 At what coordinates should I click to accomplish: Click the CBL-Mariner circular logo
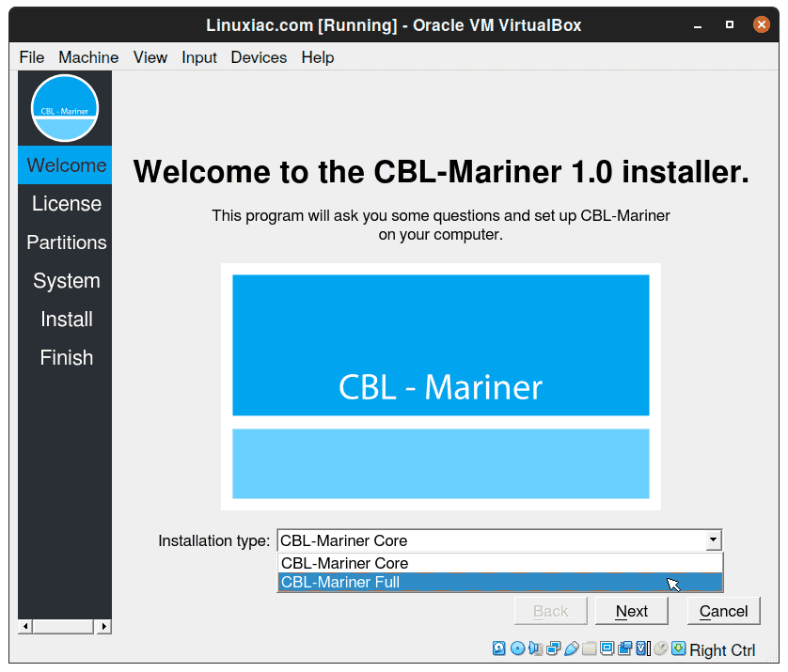pos(65,108)
